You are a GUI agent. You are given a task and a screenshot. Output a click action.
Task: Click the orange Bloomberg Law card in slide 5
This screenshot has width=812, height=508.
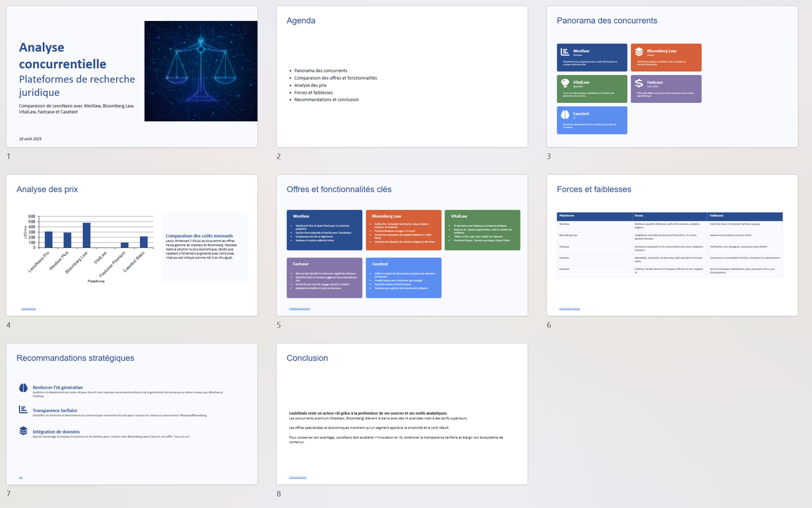tap(403, 230)
